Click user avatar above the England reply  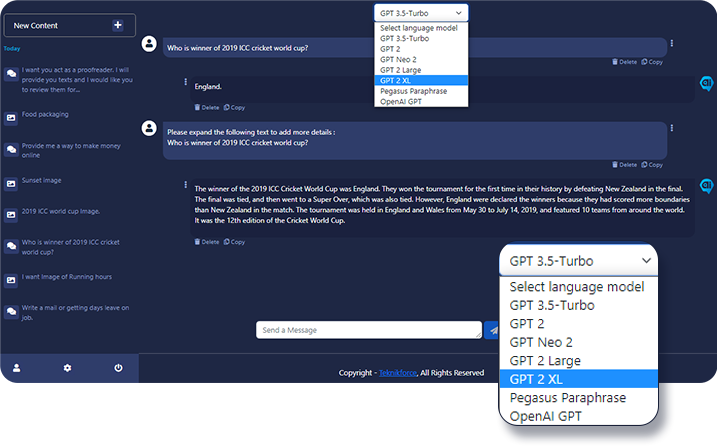click(149, 44)
